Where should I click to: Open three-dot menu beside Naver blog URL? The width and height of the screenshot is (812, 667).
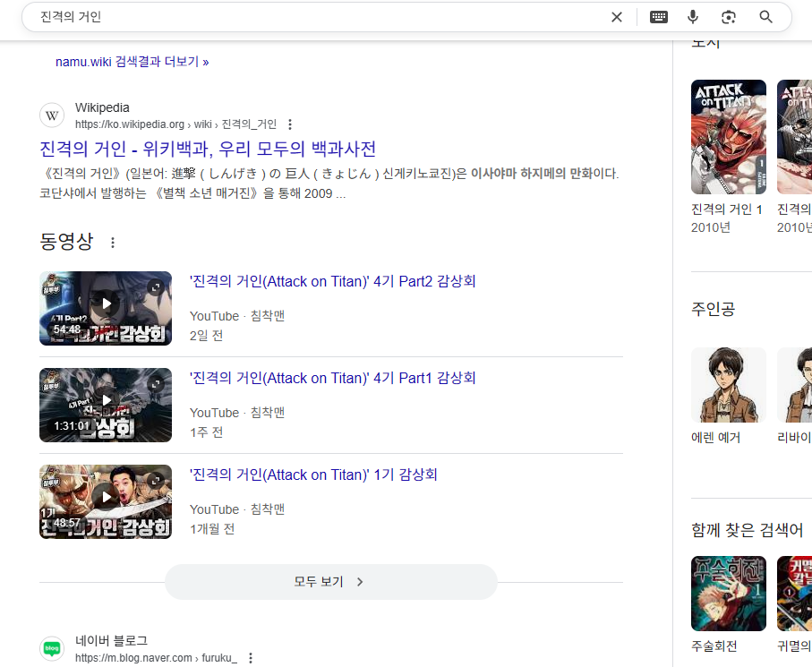point(251,658)
